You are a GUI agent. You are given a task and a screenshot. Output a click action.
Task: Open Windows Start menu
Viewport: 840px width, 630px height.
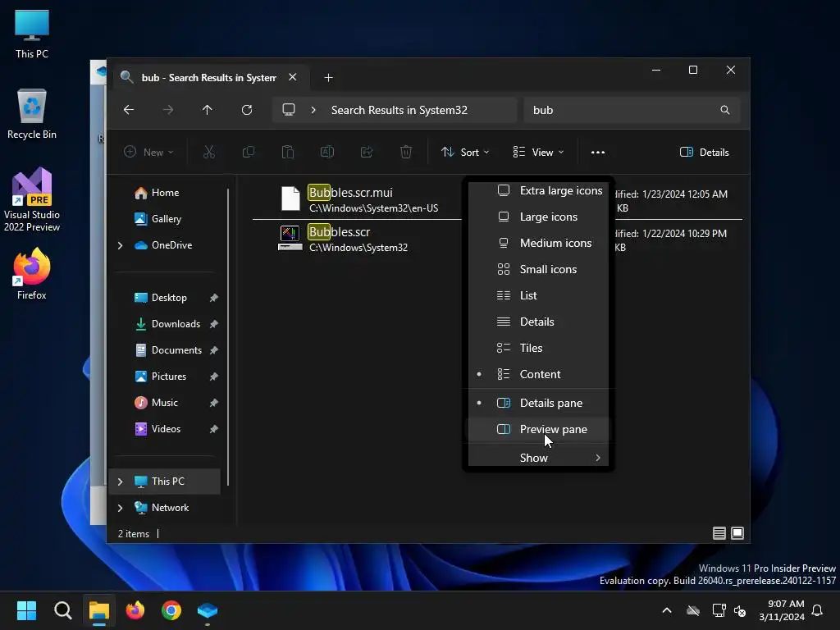(26, 610)
